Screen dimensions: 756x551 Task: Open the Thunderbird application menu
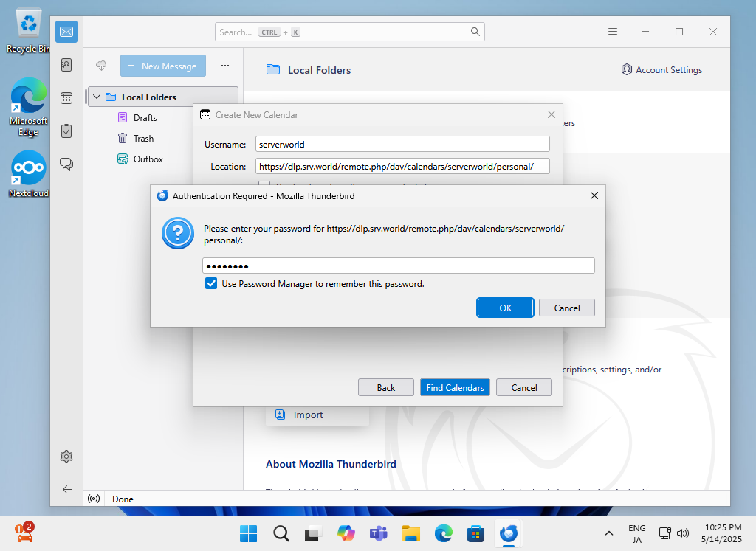tap(613, 31)
